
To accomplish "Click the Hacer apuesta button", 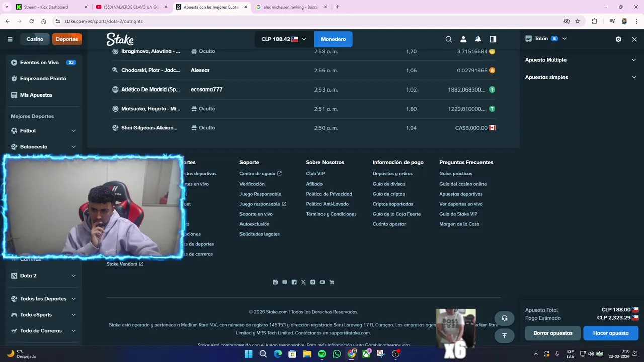I will pyautogui.click(x=611, y=333).
